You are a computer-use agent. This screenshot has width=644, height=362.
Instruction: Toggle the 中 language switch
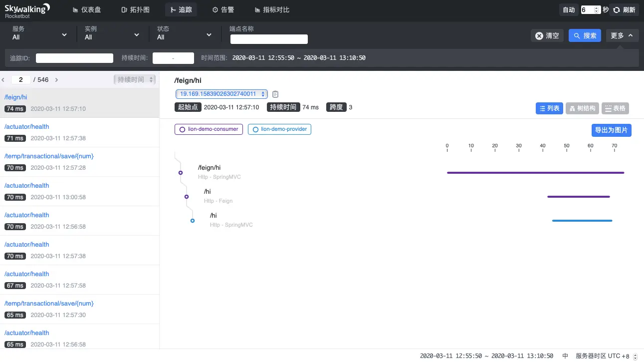click(565, 356)
